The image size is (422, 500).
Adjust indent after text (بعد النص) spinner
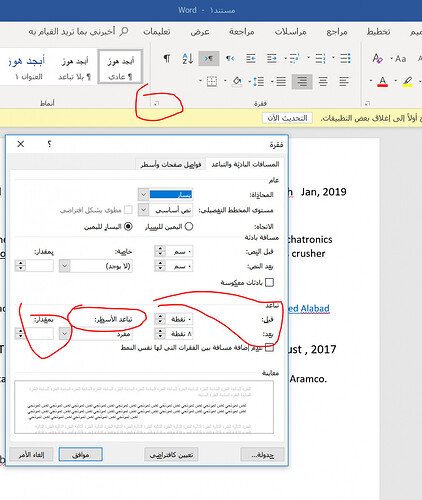(x=160, y=266)
